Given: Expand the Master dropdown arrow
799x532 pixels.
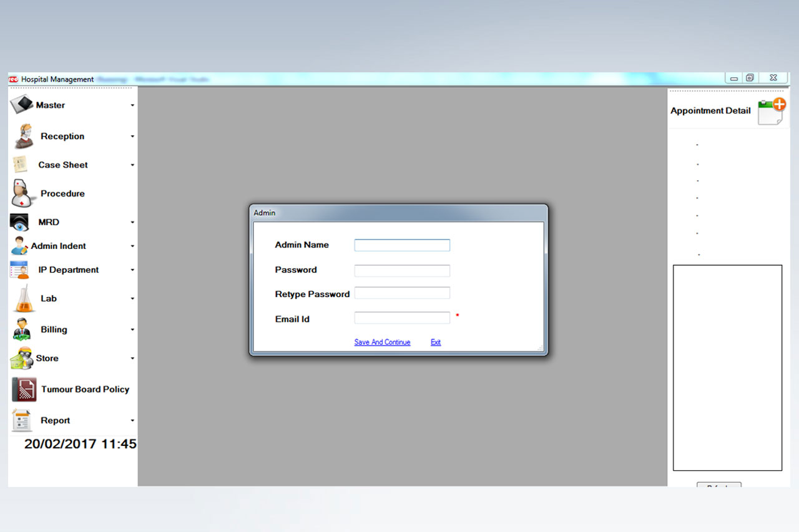Looking at the screenshot, I should click(x=132, y=105).
